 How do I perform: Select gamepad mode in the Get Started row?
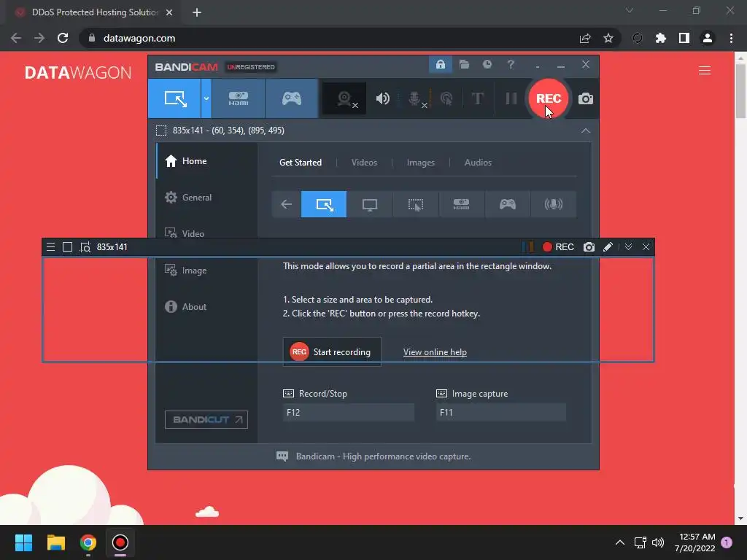click(x=508, y=204)
